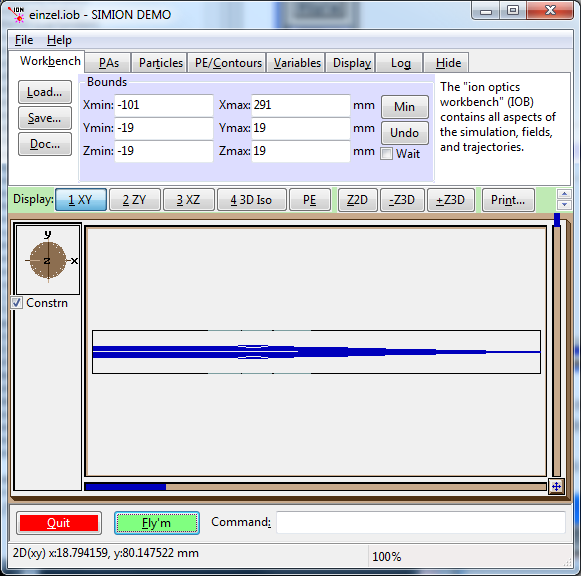Click the SIMION ion app icon in title bar
Screen dimensions: 581x576
click(x=16, y=14)
